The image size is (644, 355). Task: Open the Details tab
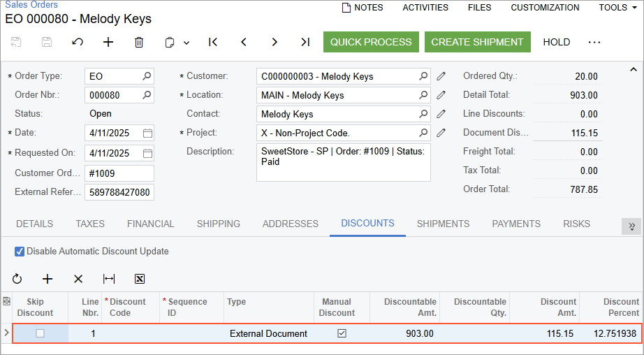35,224
